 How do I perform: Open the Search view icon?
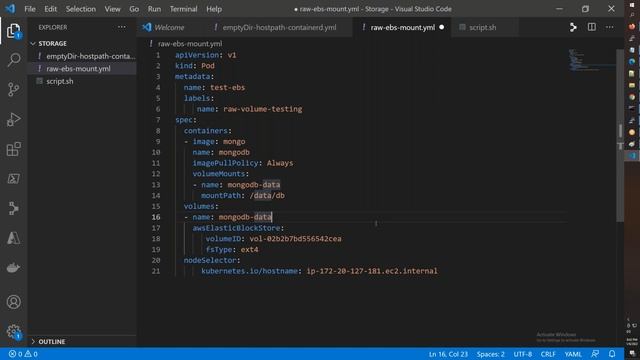point(13,60)
